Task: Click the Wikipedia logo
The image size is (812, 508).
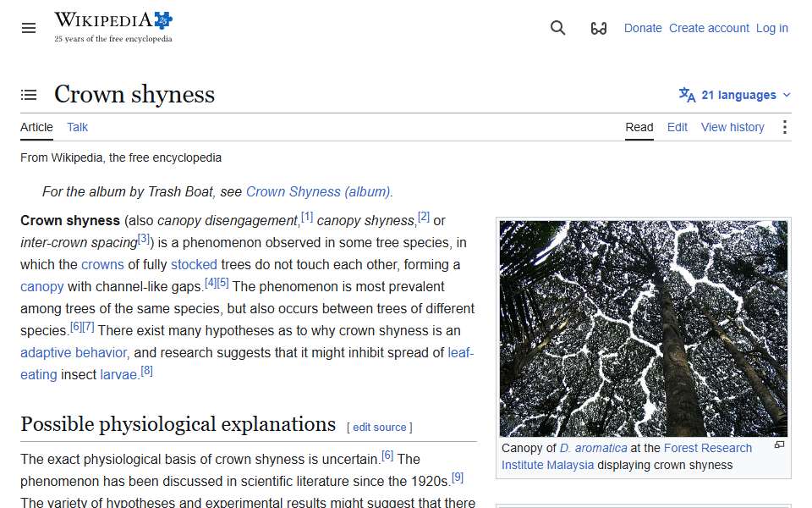Action: pyautogui.click(x=113, y=27)
